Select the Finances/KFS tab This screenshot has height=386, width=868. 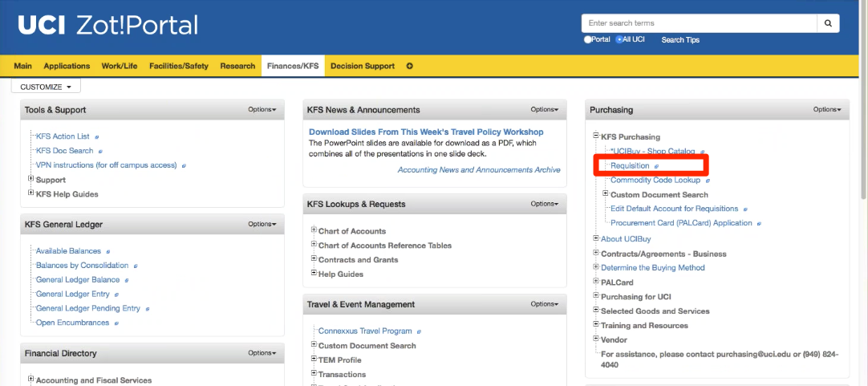coord(293,66)
